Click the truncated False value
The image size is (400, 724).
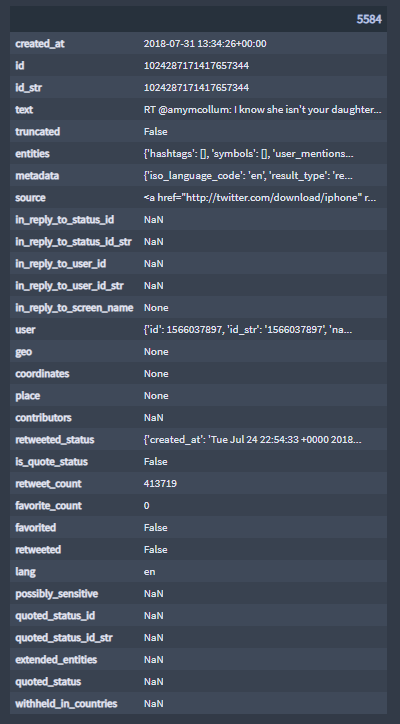point(156,132)
